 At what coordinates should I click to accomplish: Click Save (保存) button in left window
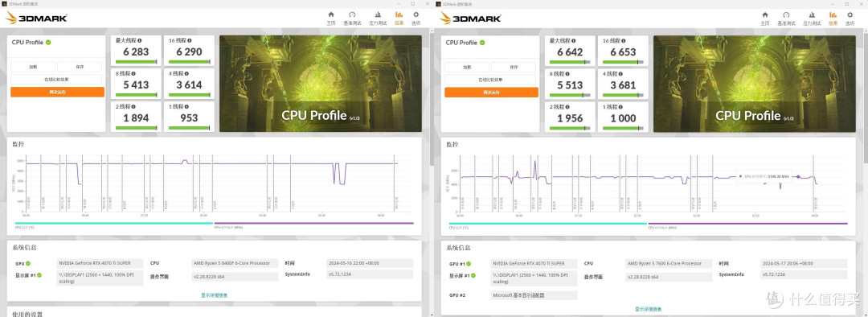pyautogui.click(x=80, y=67)
